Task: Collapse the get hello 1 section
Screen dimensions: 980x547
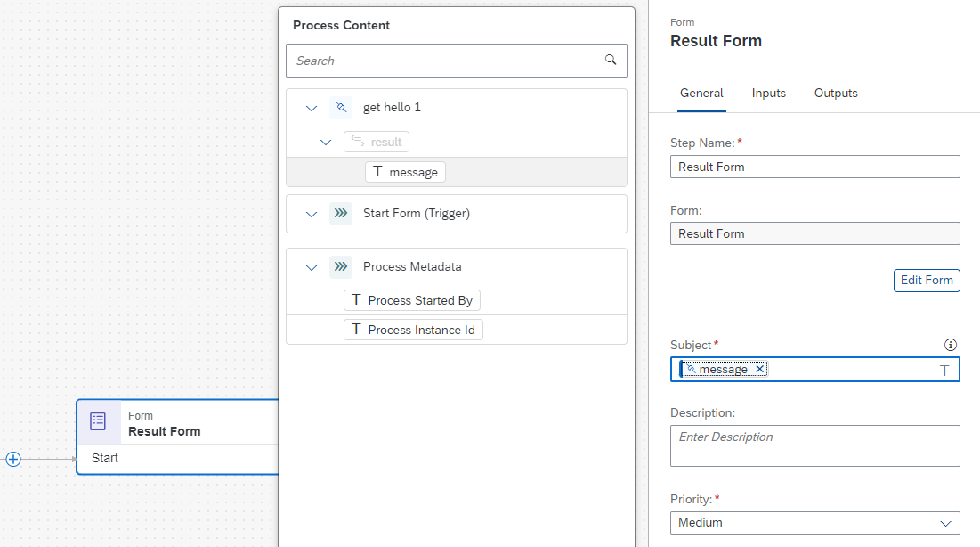Action: [x=312, y=109]
